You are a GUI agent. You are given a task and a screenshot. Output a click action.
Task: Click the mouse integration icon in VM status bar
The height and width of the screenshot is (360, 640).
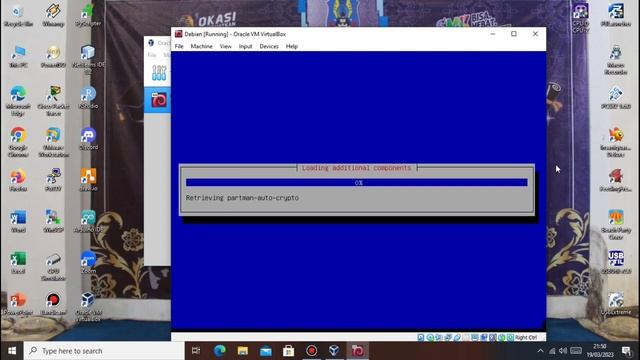pyautogui.click(x=502, y=337)
